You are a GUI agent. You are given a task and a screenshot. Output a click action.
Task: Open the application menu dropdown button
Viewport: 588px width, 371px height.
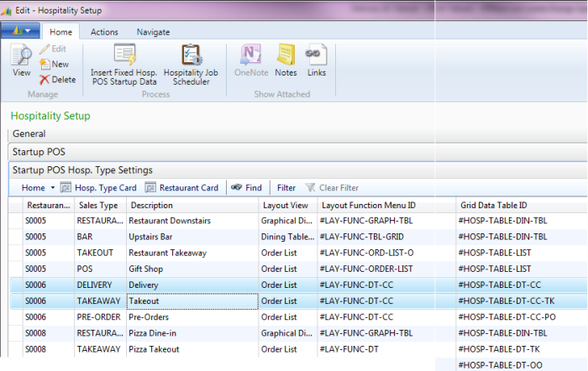click(x=20, y=31)
